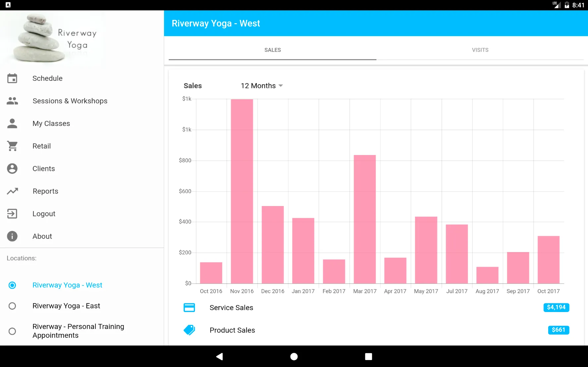Switch to the VISITS tab
Image resolution: width=588 pixels, height=367 pixels.
(480, 50)
